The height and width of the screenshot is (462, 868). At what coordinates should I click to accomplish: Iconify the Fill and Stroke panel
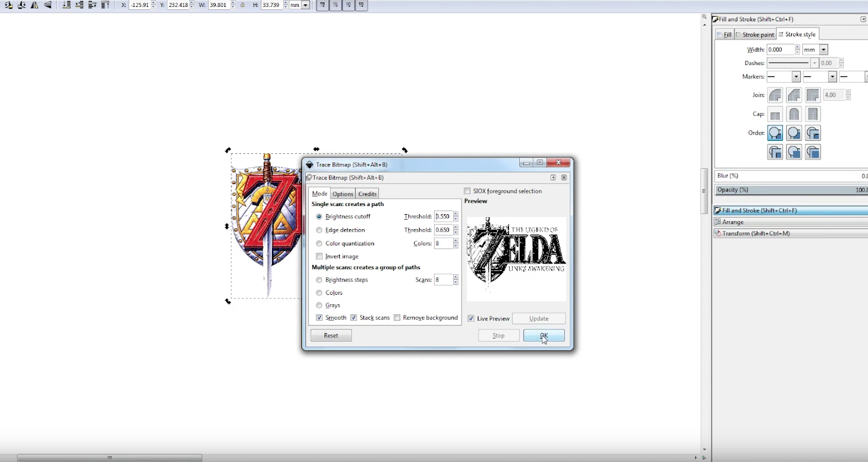point(864,19)
